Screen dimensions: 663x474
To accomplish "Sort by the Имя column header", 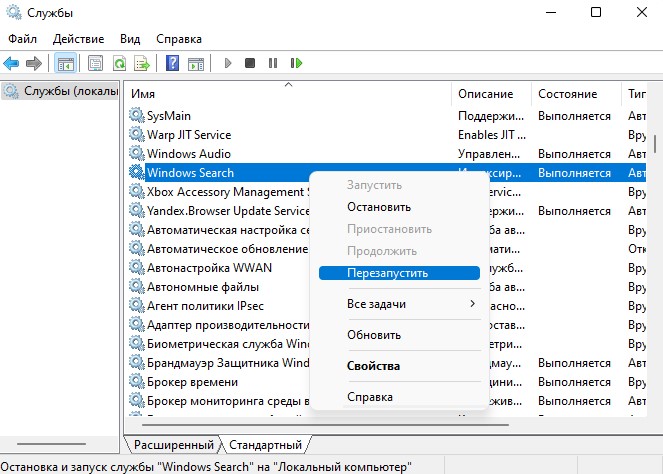I will point(288,94).
